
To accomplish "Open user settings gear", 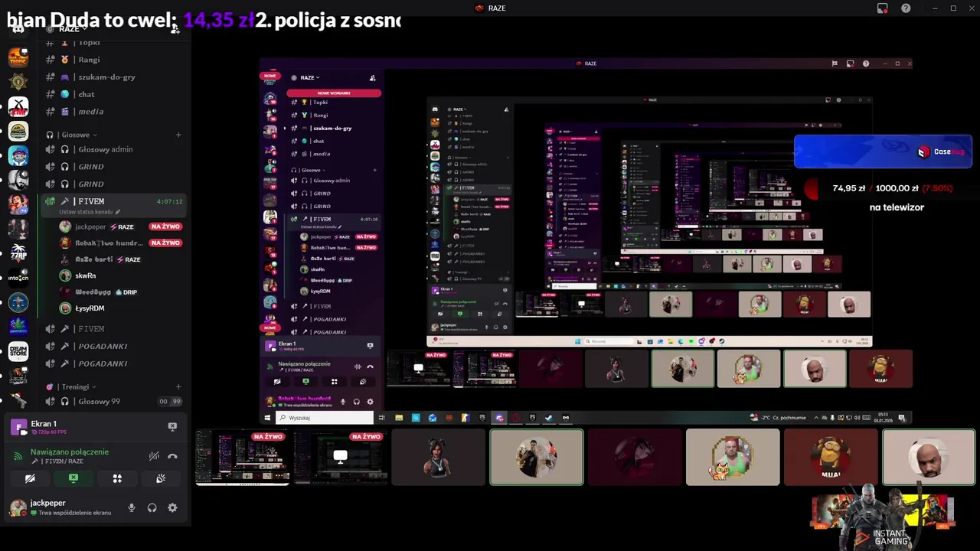I will pos(172,507).
